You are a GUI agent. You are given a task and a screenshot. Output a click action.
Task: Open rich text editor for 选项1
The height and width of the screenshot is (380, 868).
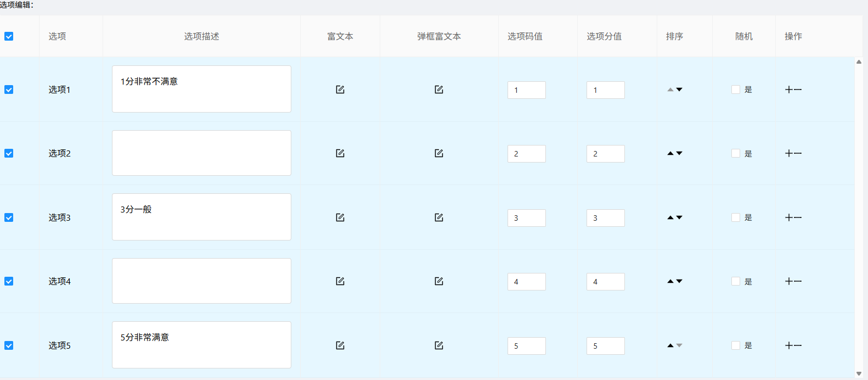(340, 90)
